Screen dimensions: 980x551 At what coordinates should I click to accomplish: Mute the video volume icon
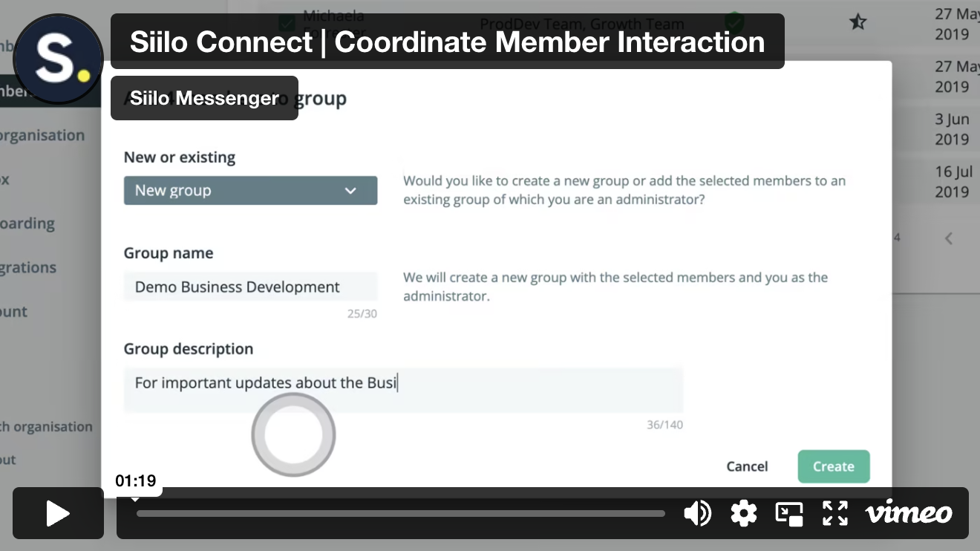click(x=697, y=513)
